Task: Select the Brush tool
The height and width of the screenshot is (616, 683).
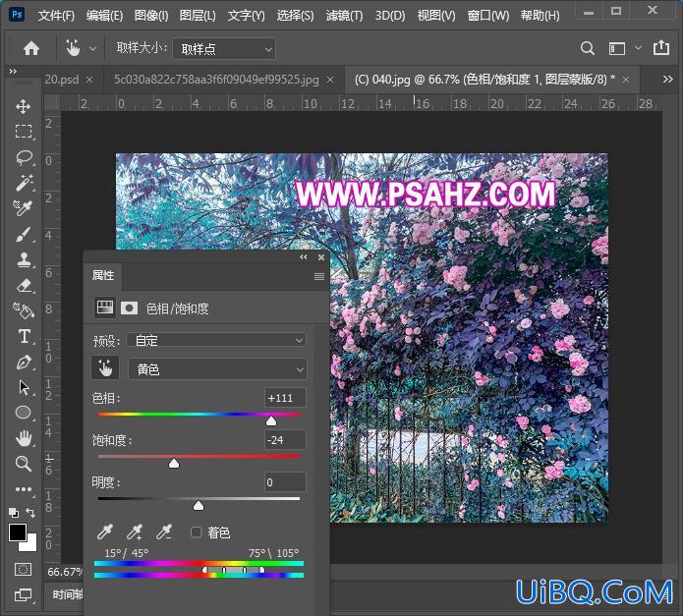Action: [23, 234]
